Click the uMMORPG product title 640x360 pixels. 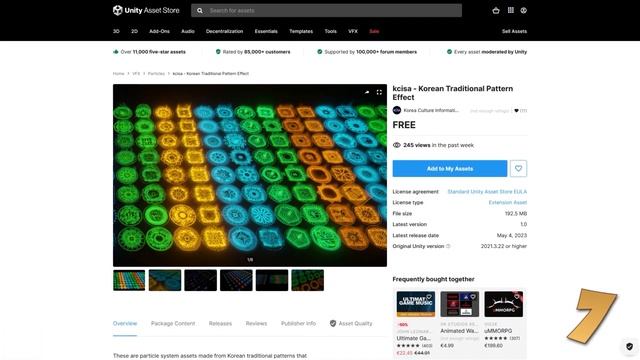[x=498, y=331]
